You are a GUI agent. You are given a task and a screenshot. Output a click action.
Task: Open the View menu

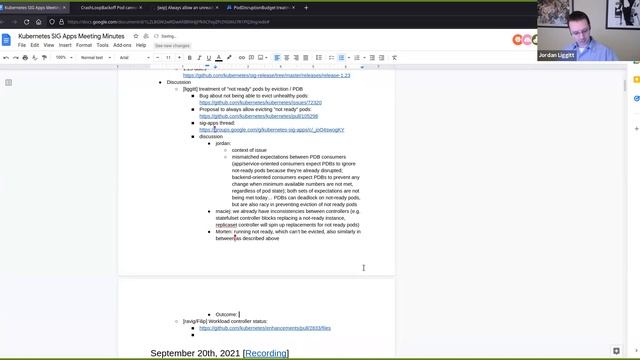49,45
